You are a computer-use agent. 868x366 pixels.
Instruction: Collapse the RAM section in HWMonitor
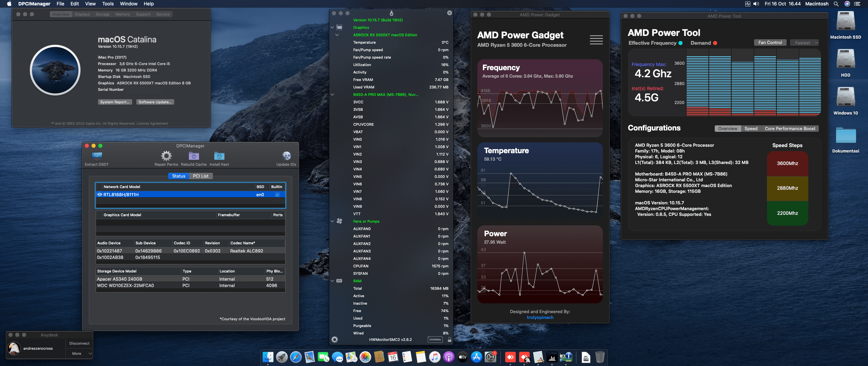tap(332, 281)
